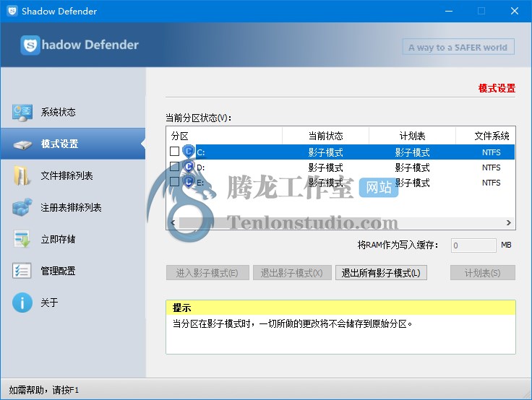Minimize the Shadow Defender window
Viewport: 532px width, 400px height.
[449, 11]
